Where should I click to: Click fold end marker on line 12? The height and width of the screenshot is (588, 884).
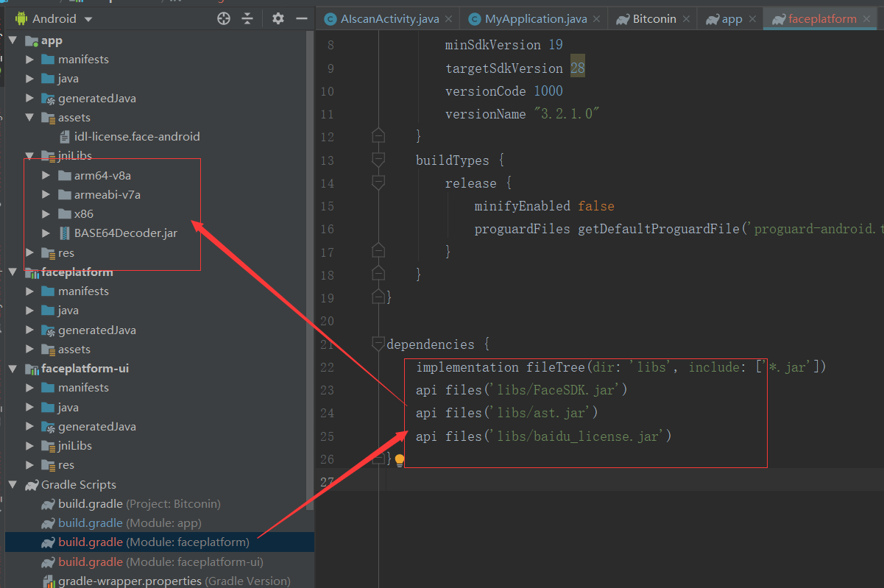(x=378, y=136)
